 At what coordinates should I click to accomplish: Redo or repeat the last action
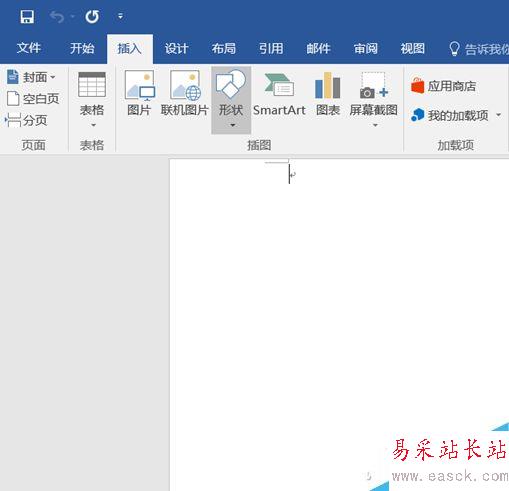coord(92,16)
